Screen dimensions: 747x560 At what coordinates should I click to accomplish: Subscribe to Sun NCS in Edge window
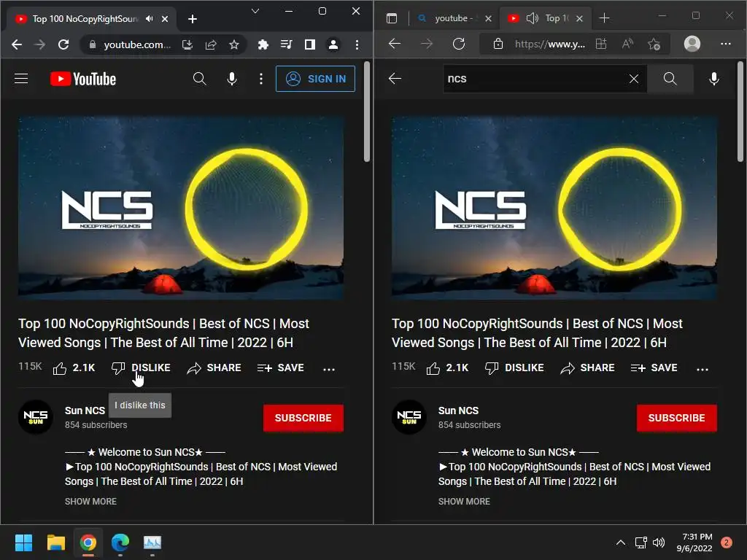(676, 418)
